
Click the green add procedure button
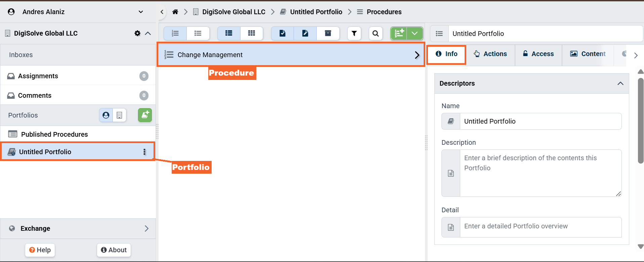[x=399, y=33]
